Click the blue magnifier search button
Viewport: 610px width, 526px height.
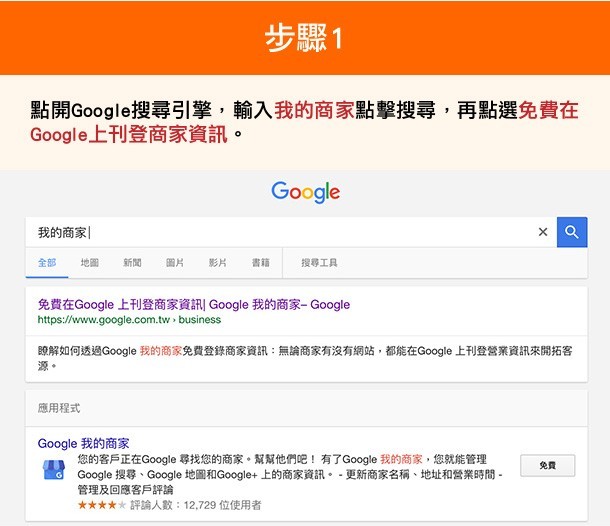tap(572, 232)
